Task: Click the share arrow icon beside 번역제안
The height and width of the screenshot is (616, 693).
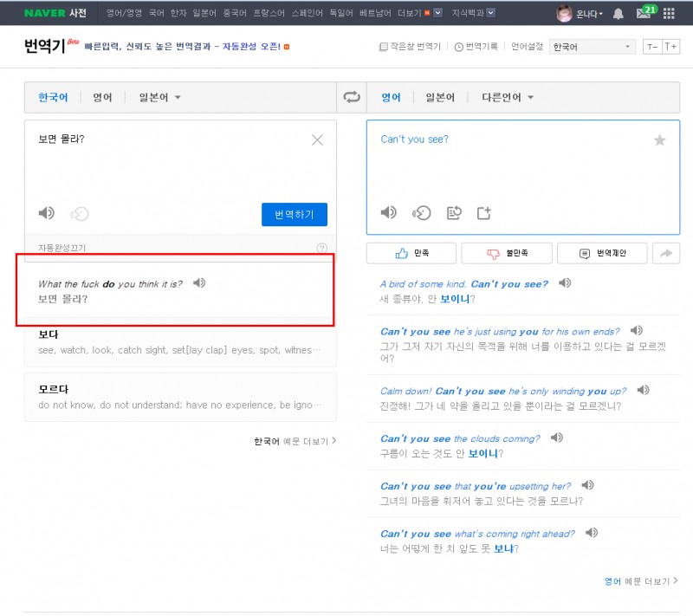Action: (x=666, y=253)
